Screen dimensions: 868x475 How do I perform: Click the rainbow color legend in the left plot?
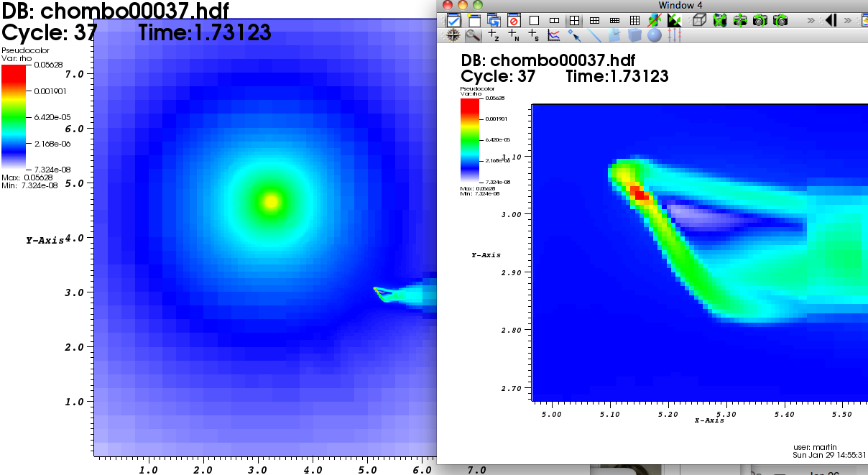14,116
